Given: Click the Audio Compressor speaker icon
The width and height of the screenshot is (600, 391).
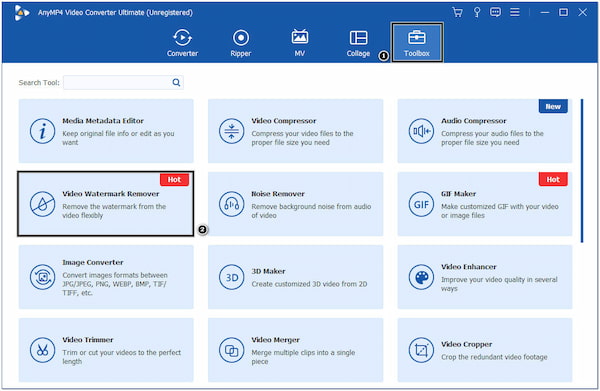Looking at the screenshot, I should click(421, 131).
